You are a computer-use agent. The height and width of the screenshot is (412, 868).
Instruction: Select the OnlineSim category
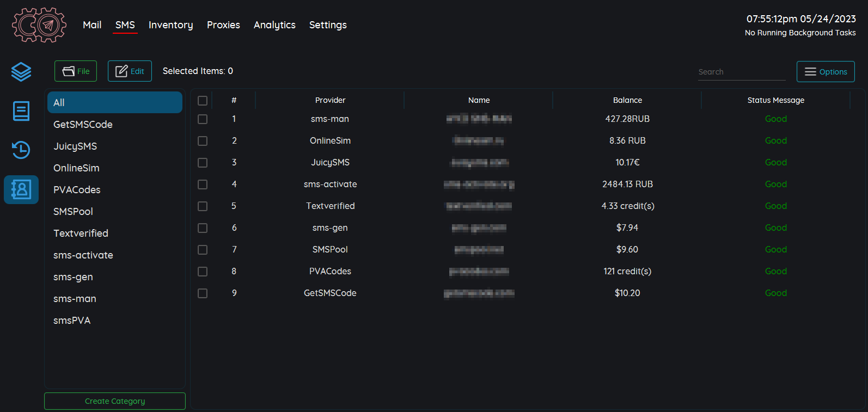pyautogui.click(x=115, y=168)
